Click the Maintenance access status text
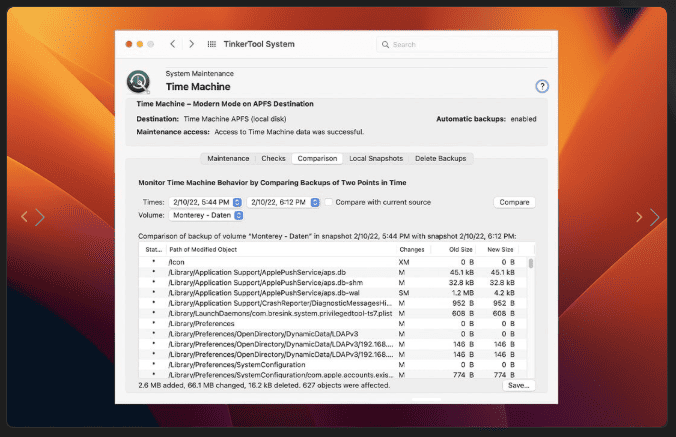The height and width of the screenshot is (437, 676). click(x=250, y=132)
